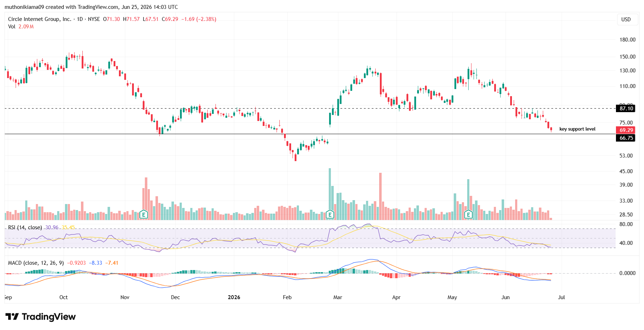Click the 0.0000 MACD scale label
The height and width of the screenshot is (330, 644).
click(x=627, y=273)
